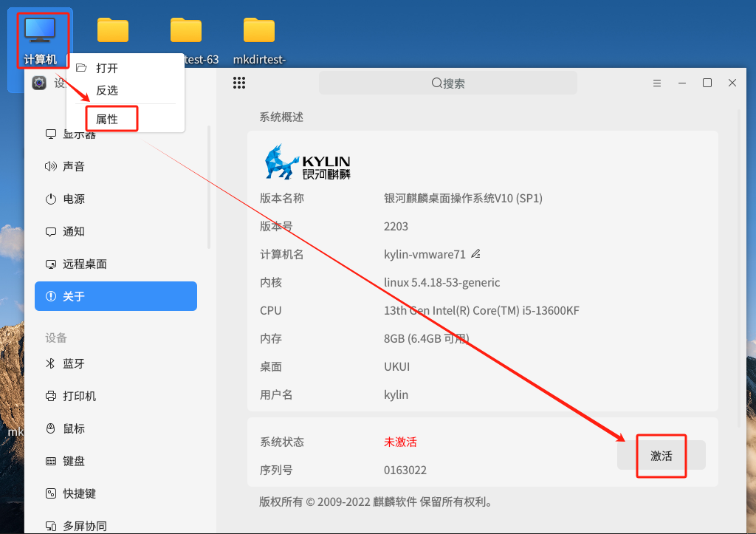756x534 pixels.
Task: Open 键盘 keyboard settings
Action: [73, 461]
